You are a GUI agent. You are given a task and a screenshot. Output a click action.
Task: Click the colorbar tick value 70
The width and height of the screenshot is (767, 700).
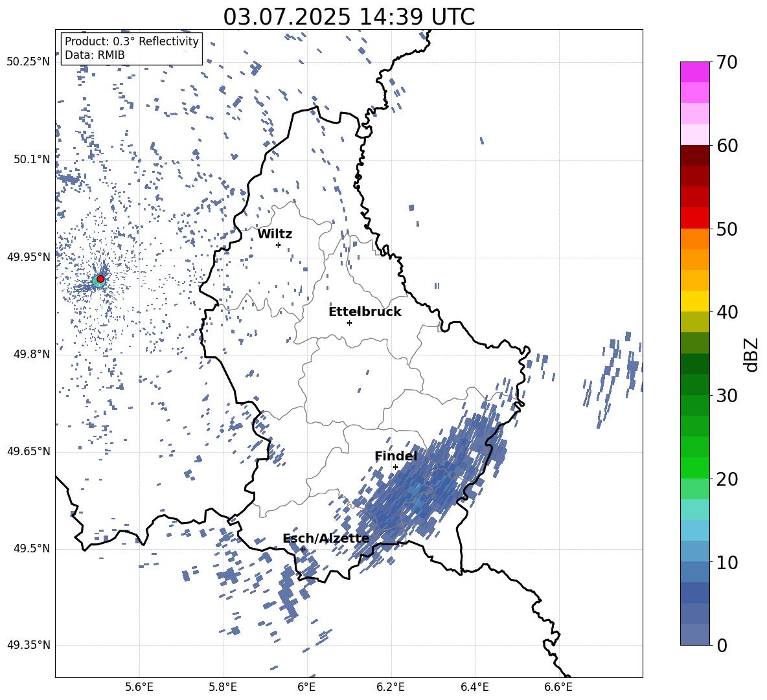coord(727,62)
